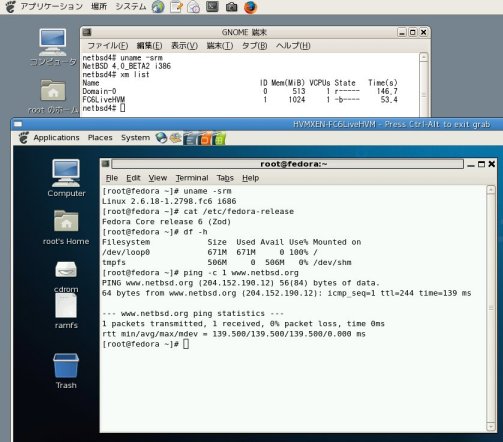
Task: Click root@fedora terminal scrollbar up arrow
Action: pyautogui.click(x=491, y=190)
